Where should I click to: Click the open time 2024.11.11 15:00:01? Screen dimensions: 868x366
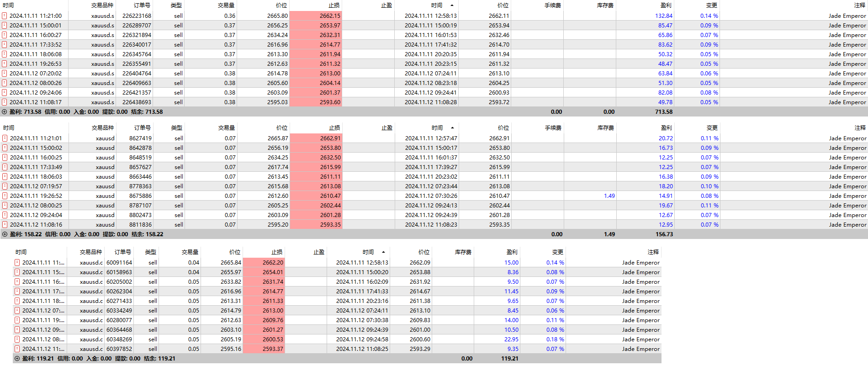point(36,25)
